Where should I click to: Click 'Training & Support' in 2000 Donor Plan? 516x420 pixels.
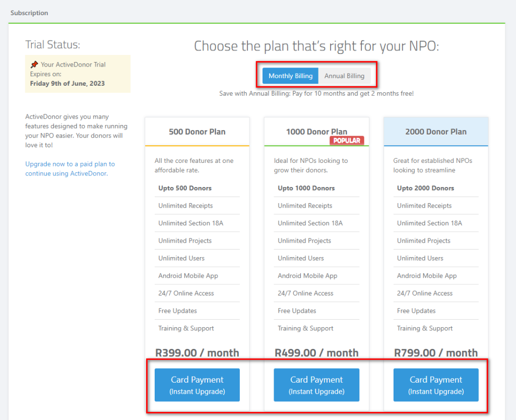pyautogui.click(x=436, y=328)
